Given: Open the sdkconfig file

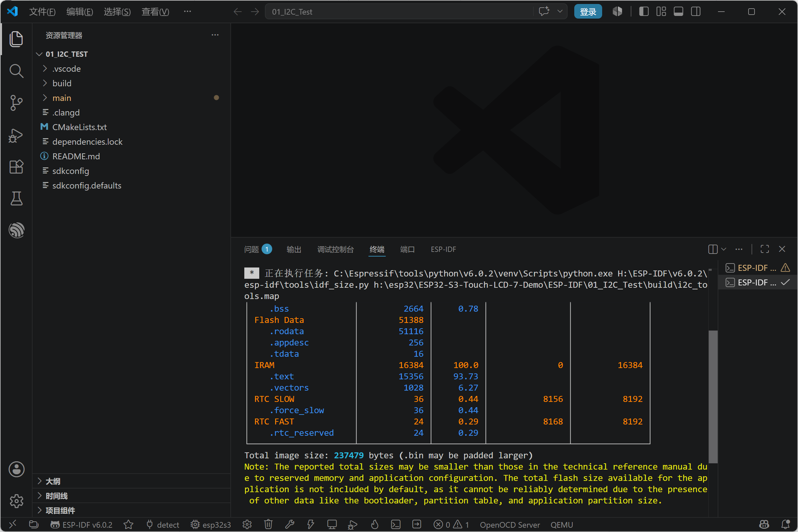Looking at the screenshot, I should click(132, 171).
